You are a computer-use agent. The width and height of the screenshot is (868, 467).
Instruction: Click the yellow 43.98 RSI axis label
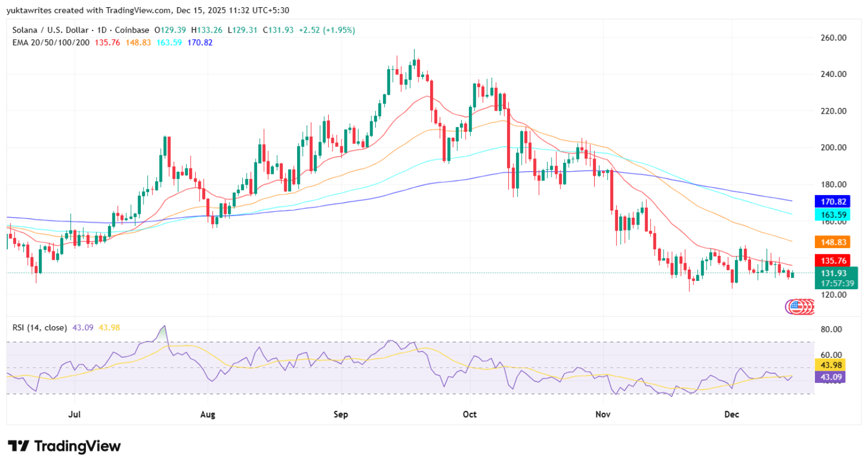(830, 365)
